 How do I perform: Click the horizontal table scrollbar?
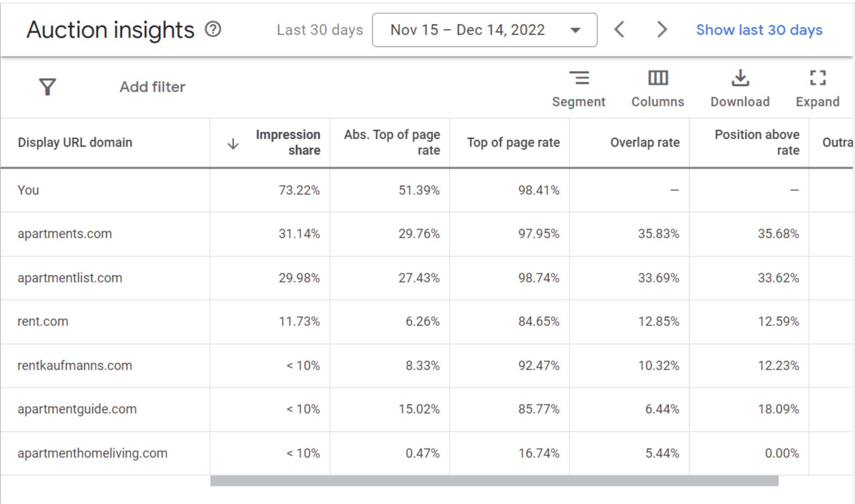coord(494,481)
